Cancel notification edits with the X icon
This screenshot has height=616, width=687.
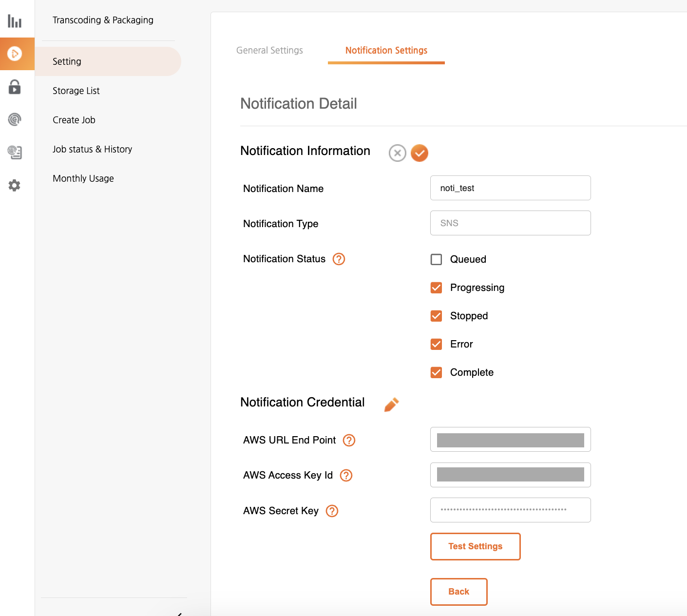(397, 153)
